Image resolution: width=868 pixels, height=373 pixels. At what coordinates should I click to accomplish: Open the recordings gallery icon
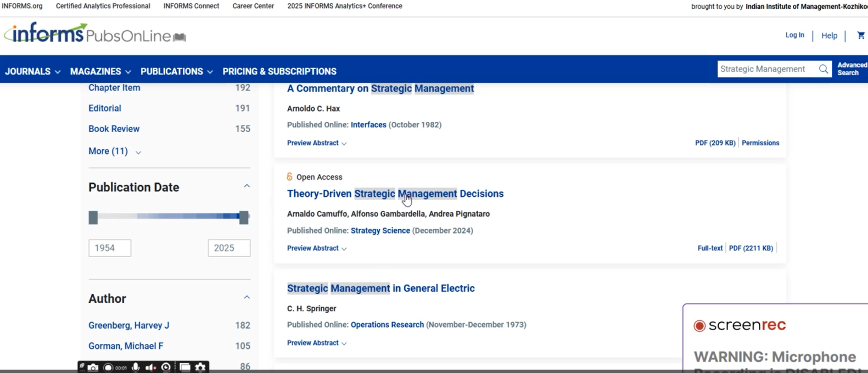pos(185,368)
